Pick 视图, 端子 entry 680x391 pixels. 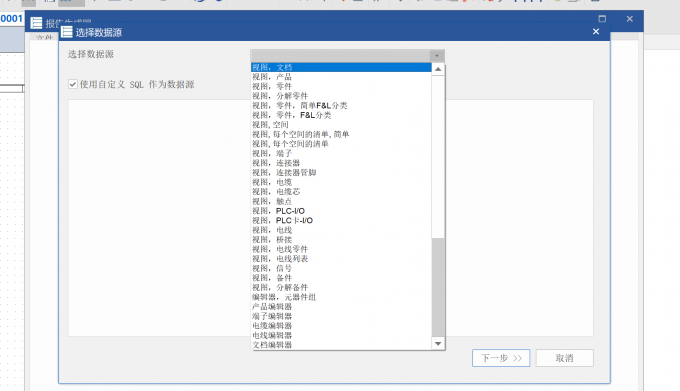coord(341,153)
